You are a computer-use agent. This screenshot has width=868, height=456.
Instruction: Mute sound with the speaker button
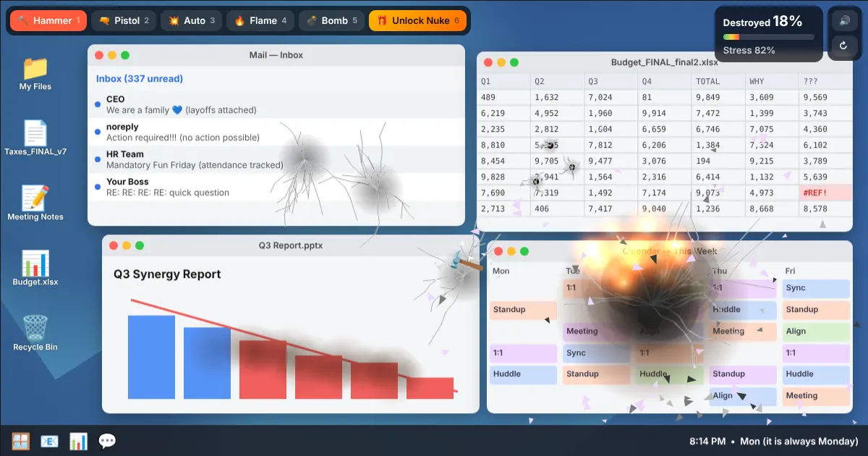coord(843,21)
